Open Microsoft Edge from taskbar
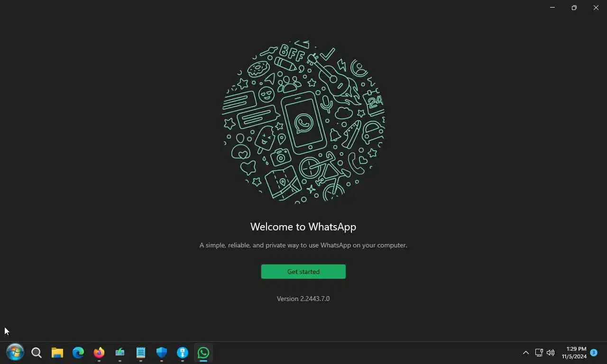The width and height of the screenshot is (607, 364). coord(78,353)
